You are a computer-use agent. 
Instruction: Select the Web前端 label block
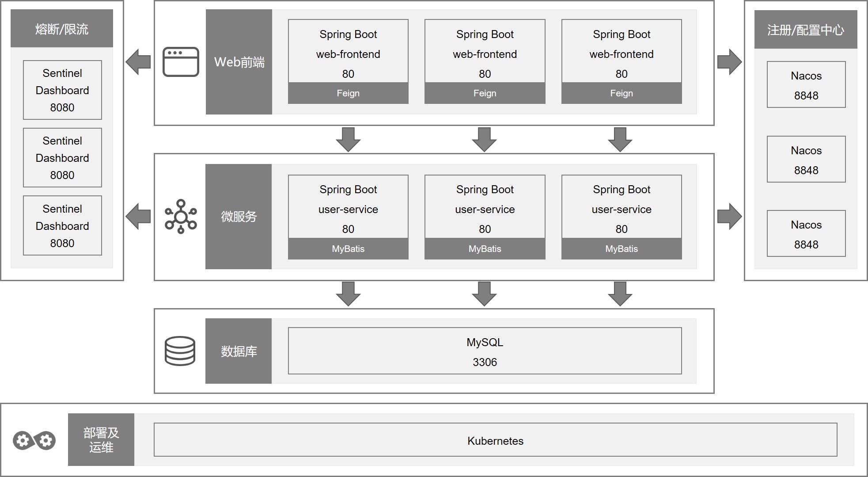[x=239, y=62]
